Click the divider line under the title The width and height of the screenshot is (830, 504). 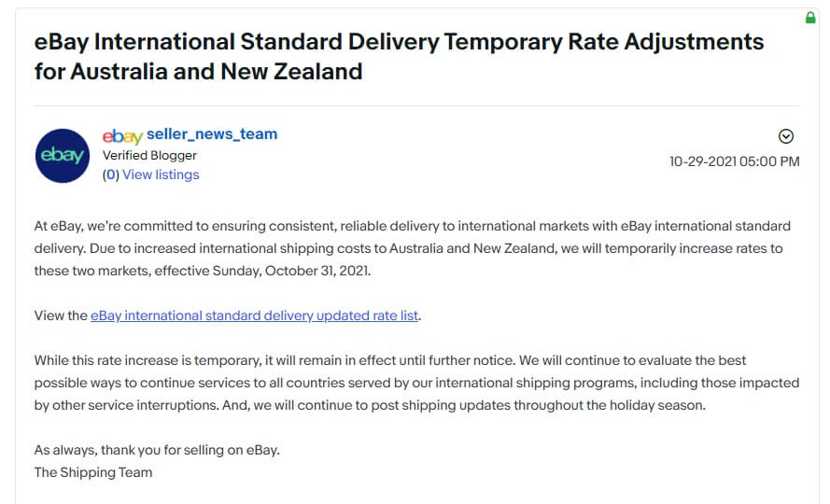coord(416,105)
